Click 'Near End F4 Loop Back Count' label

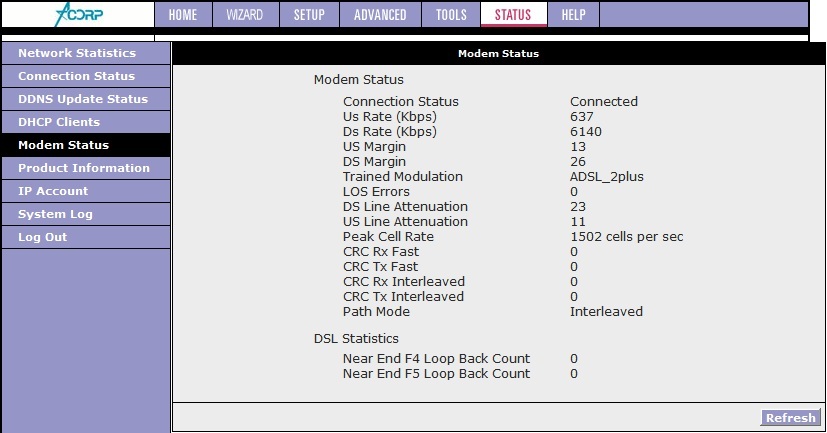[437, 359]
